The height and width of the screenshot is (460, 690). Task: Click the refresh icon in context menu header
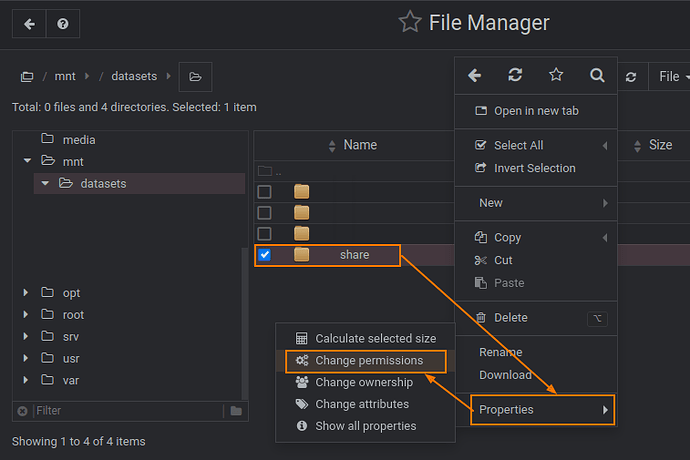pyautogui.click(x=515, y=75)
